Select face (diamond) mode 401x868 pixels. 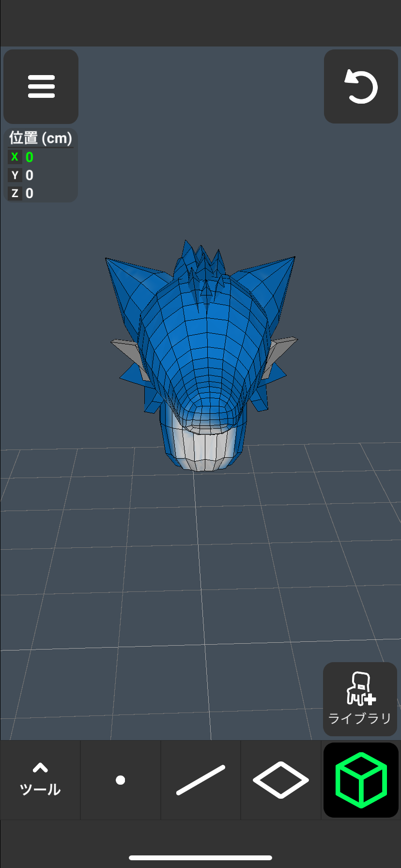[x=281, y=780]
